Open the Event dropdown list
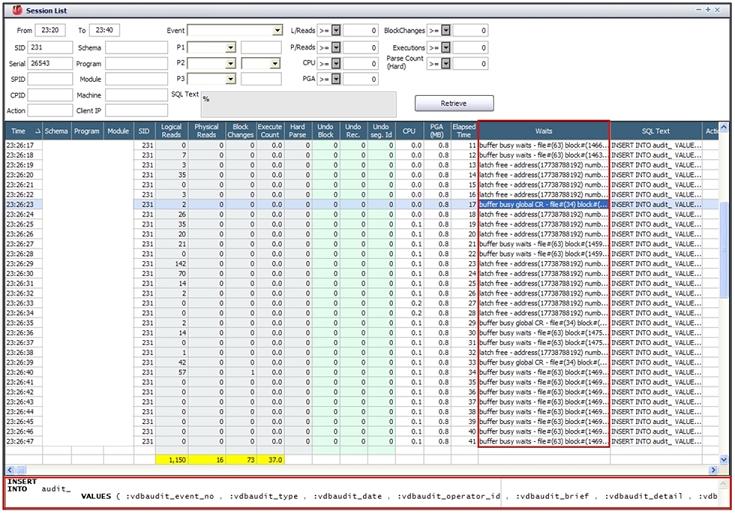Viewport: 735px width, 514px height. [278, 30]
